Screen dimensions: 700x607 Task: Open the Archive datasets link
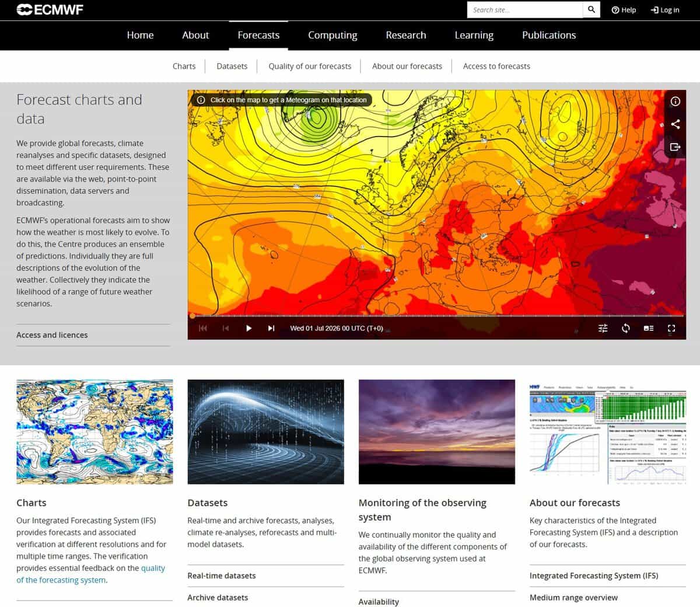[218, 597]
